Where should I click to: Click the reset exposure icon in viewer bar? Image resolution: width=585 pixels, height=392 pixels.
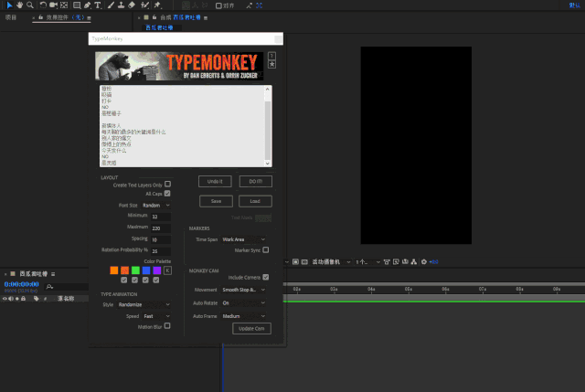coord(424,262)
